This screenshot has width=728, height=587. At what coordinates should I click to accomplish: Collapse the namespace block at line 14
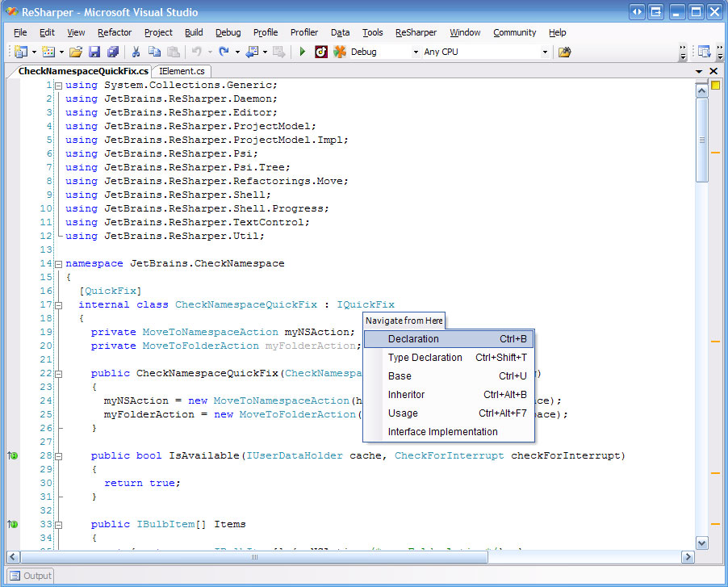click(58, 264)
